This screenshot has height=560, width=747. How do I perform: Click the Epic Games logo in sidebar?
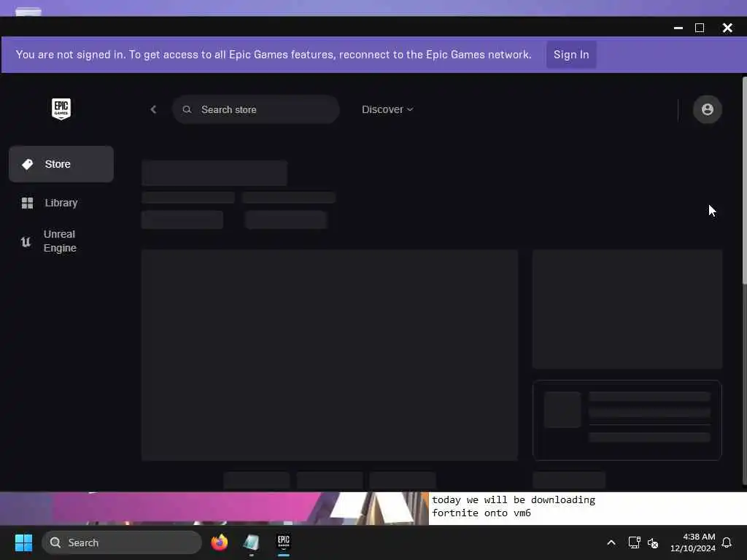[x=61, y=109]
